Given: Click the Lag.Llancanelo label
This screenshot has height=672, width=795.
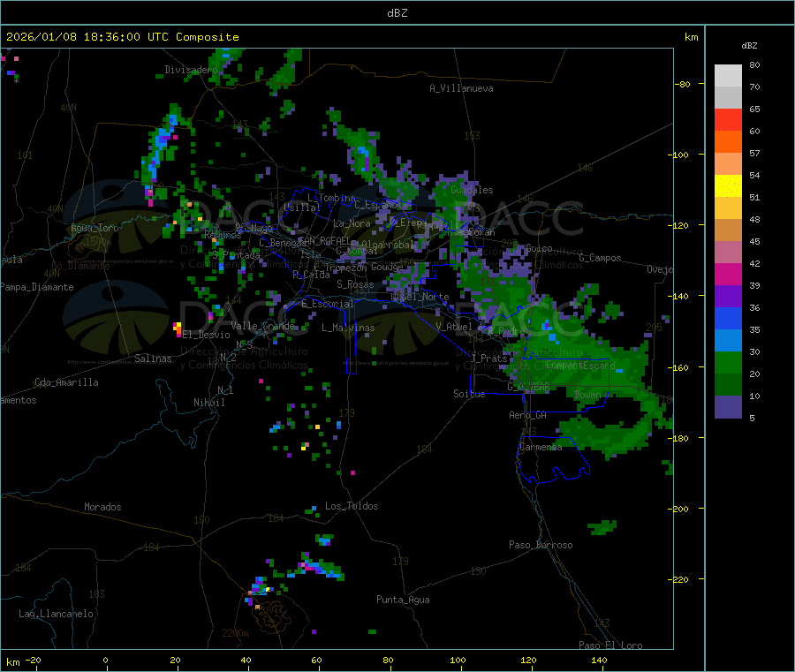Looking at the screenshot, I should (x=56, y=614).
